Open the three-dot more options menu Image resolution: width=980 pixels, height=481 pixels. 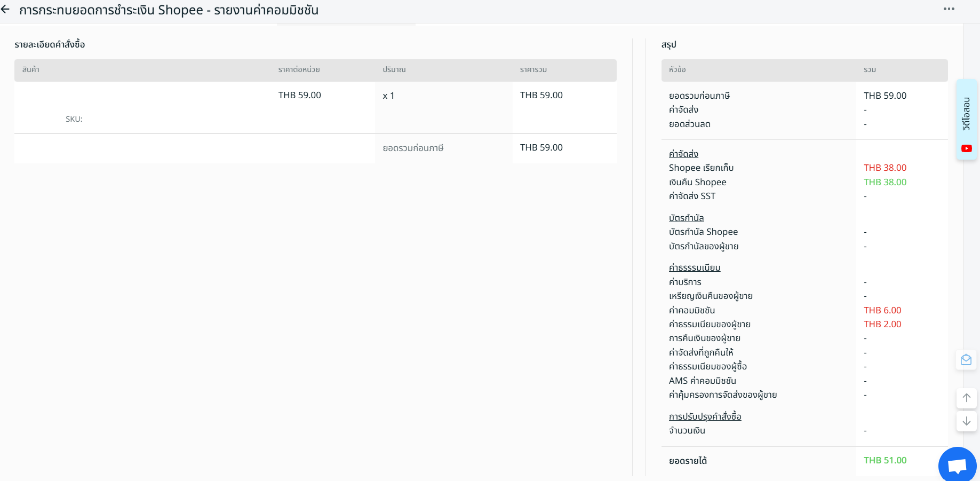click(x=949, y=9)
